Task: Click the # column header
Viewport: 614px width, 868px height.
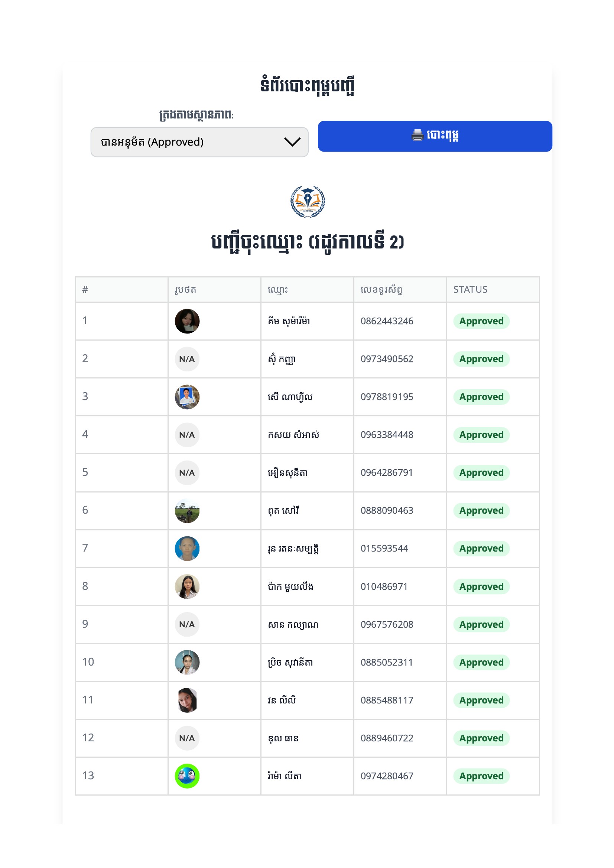Action: pyautogui.click(x=85, y=290)
